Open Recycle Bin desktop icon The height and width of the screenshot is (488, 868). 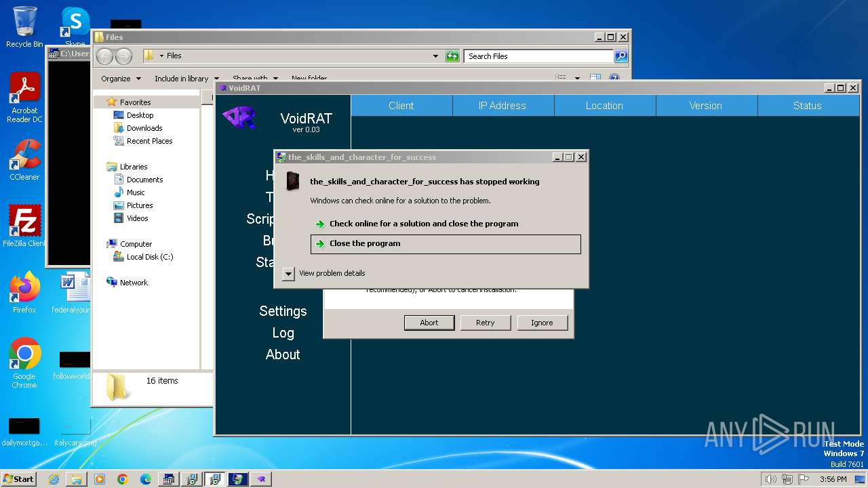pyautogui.click(x=24, y=27)
